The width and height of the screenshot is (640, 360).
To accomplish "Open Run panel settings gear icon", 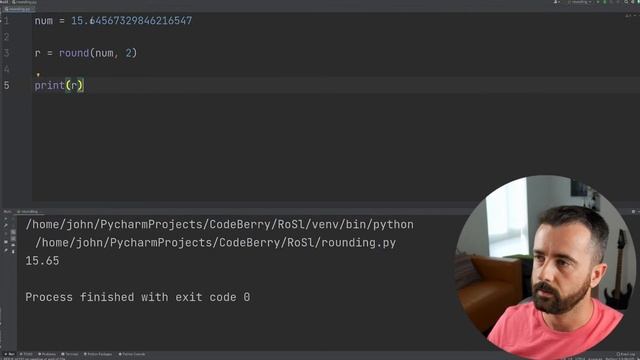I will 633,211.
